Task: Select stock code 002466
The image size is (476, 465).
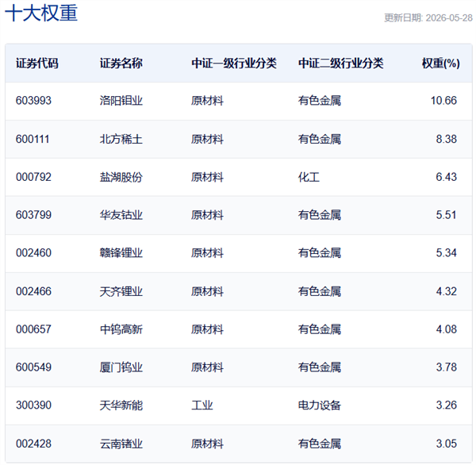Action: (33, 291)
